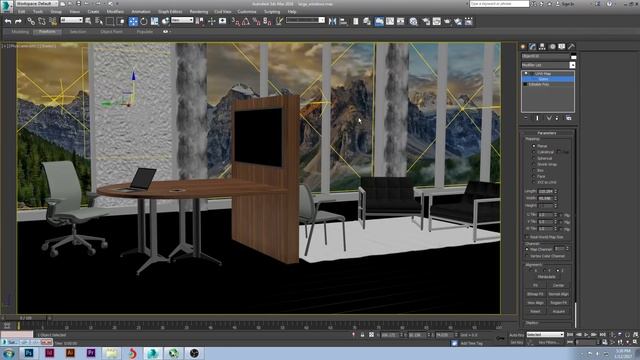The image size is (640, 360).
Task: Click the object color swatch
Action: coord(573,56)
